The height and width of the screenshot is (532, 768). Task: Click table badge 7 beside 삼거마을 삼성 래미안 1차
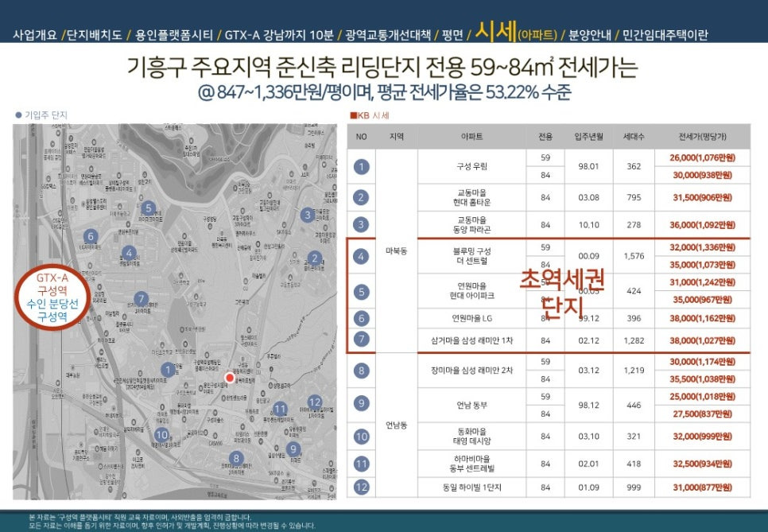coord(362,339)
